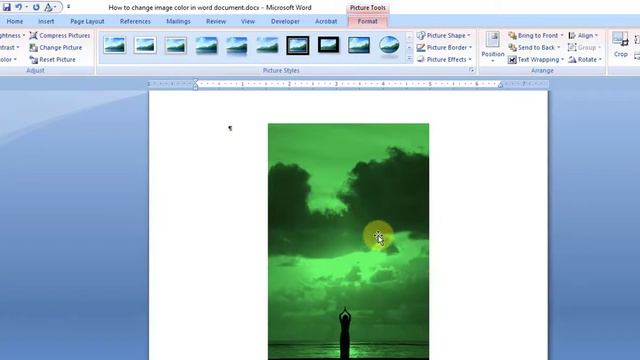Open the Rotate dropdown
The height and width of the screenshot is (360, 640).
[x=585, y=60]
